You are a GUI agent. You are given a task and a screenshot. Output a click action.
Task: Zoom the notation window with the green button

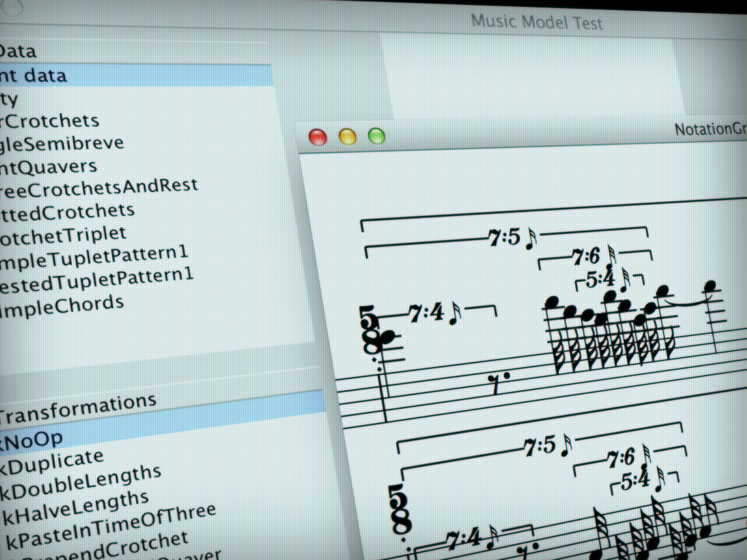[377, 136]
